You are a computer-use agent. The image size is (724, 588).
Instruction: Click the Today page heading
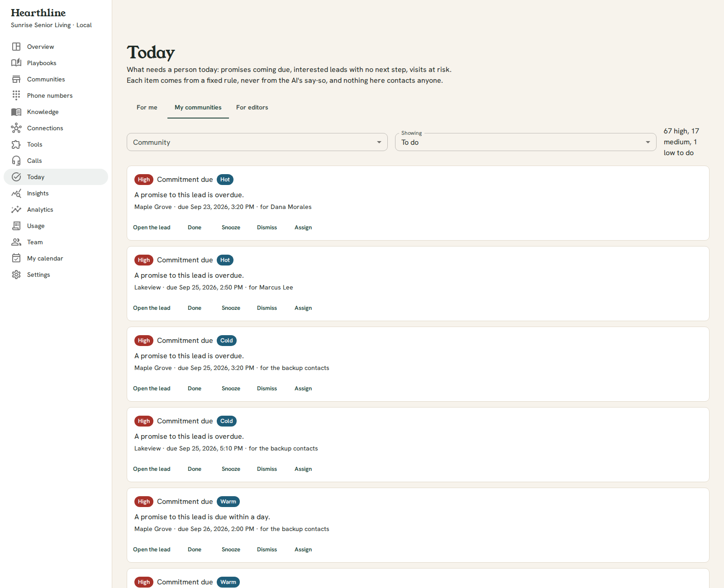(x=151, y=52)
